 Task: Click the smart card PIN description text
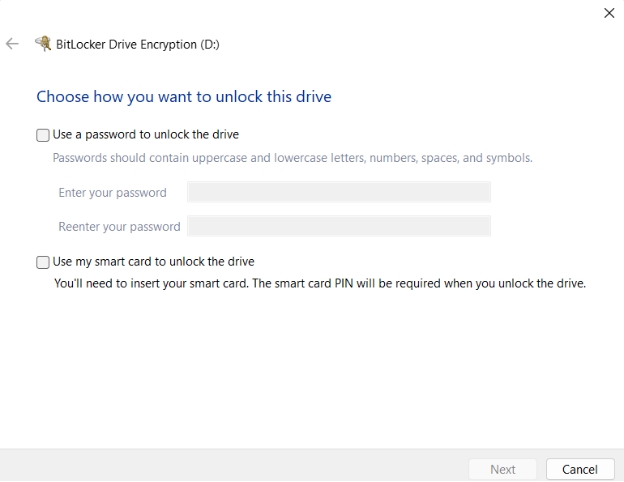point(319,283)
